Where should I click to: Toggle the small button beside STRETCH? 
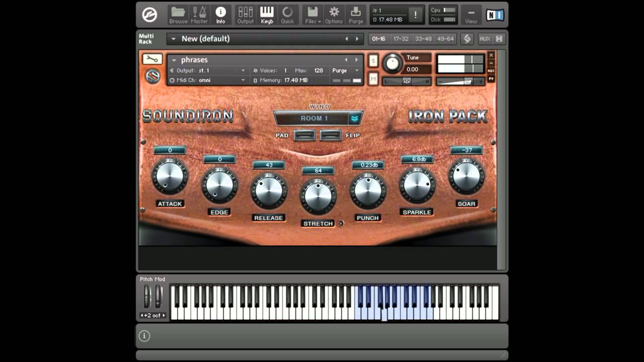click(x=340, y=223)
